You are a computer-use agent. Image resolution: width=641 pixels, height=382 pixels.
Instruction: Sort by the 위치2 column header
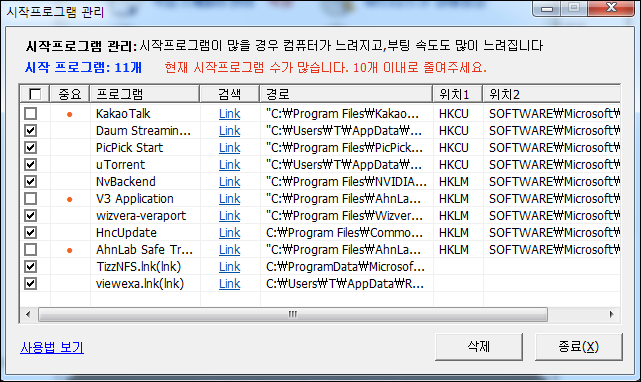click(551, 94)
